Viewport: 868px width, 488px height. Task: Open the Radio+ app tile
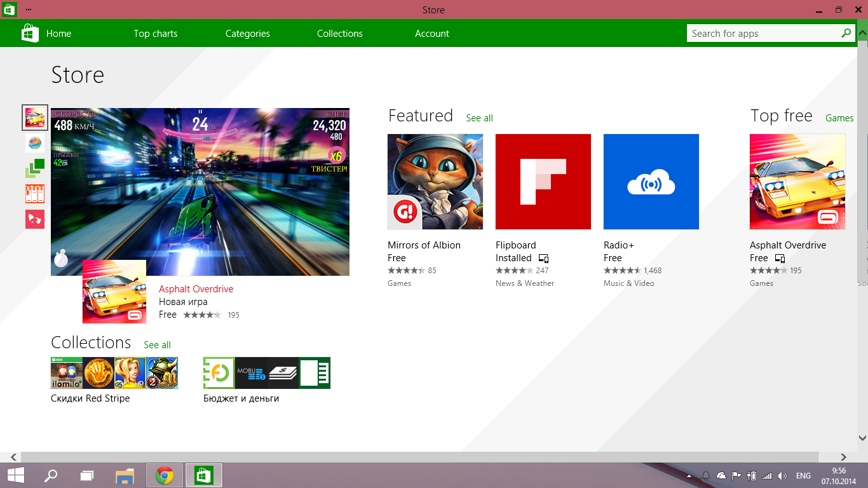(651, 182)
